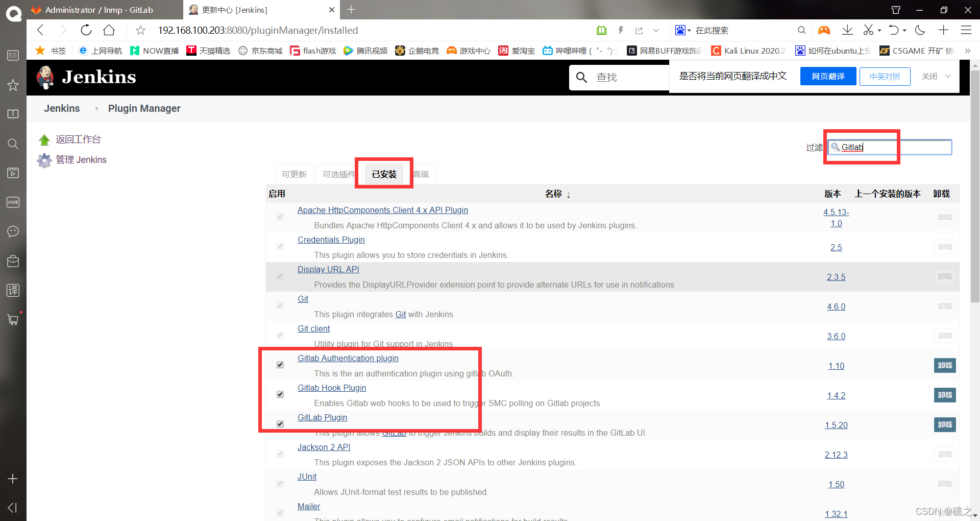Click the Jenkins 查找 search box
The width and height of the screenshot is (980, 521).
tap(620, 77)
